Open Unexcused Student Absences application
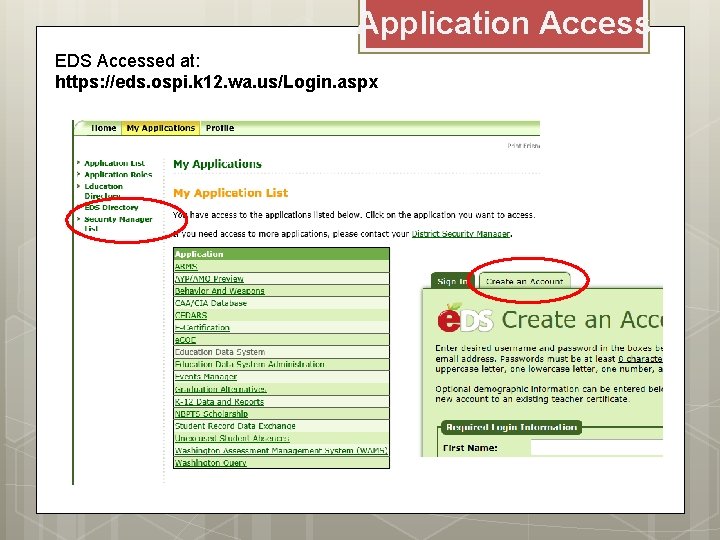This screenshot has width=720, height=540. (x=232, y=438)
